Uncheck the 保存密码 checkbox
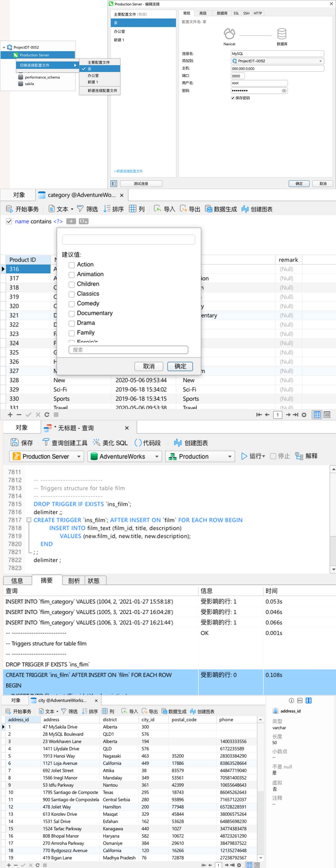The image size is (336, 868). 233,98
